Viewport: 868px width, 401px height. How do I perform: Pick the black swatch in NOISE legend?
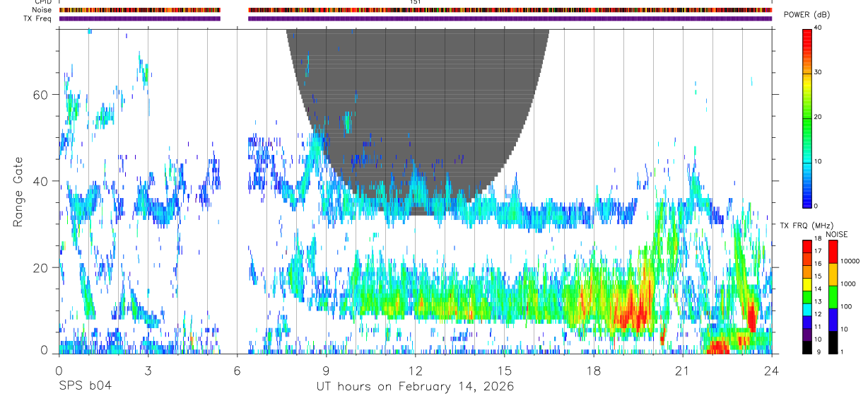tap(833, 342)
